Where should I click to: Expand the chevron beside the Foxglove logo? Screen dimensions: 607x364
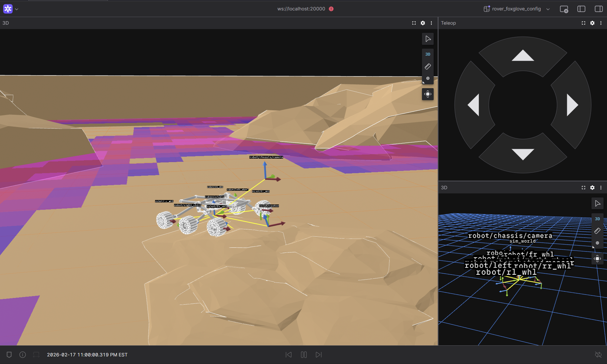[17, 9]
